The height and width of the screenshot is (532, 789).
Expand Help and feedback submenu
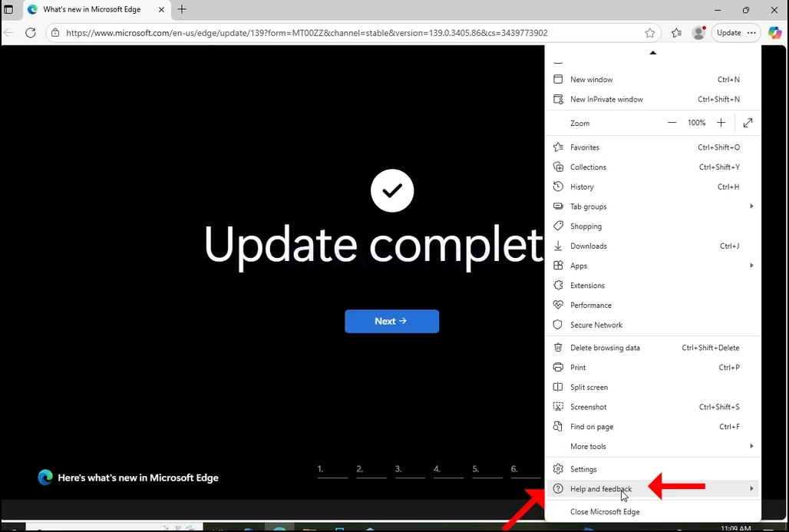pyautogui.click(x=652, y=489)
